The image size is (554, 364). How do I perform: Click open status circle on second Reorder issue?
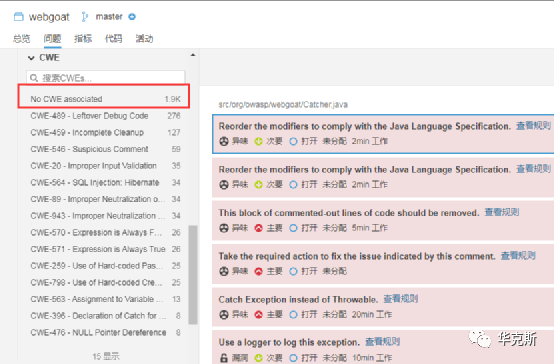(x=293, y=184)
